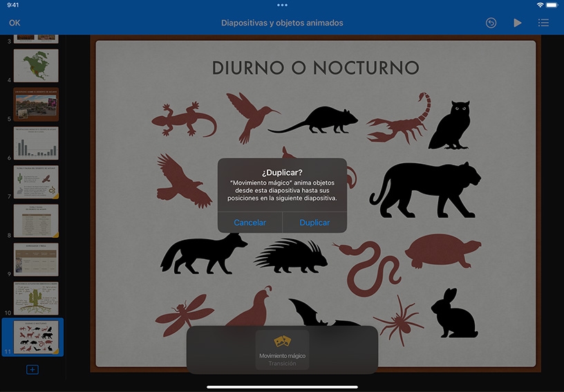
Task: Click the Diapositivas y objetos animados title
Action: pyautogui.click(x=282, y=23)
